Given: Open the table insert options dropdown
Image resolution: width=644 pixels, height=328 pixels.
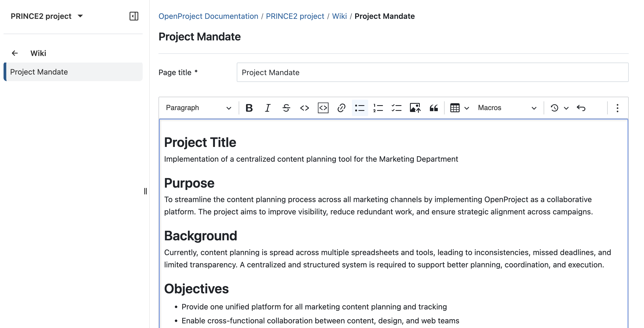Looking at the screenshot, I should [467, 108].
